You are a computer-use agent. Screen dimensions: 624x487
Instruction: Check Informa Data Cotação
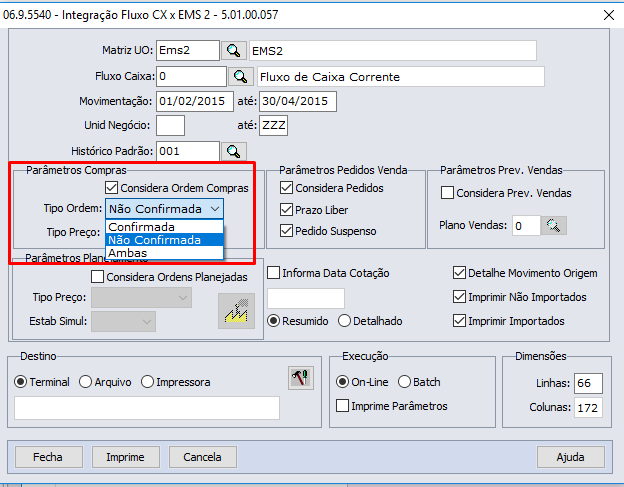click(273, 273)
